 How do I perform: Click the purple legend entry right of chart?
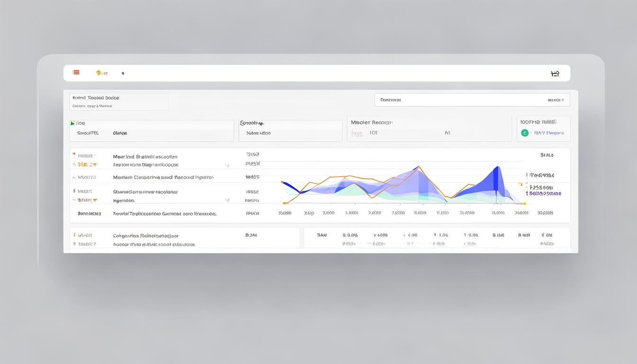tap(545, 193)
